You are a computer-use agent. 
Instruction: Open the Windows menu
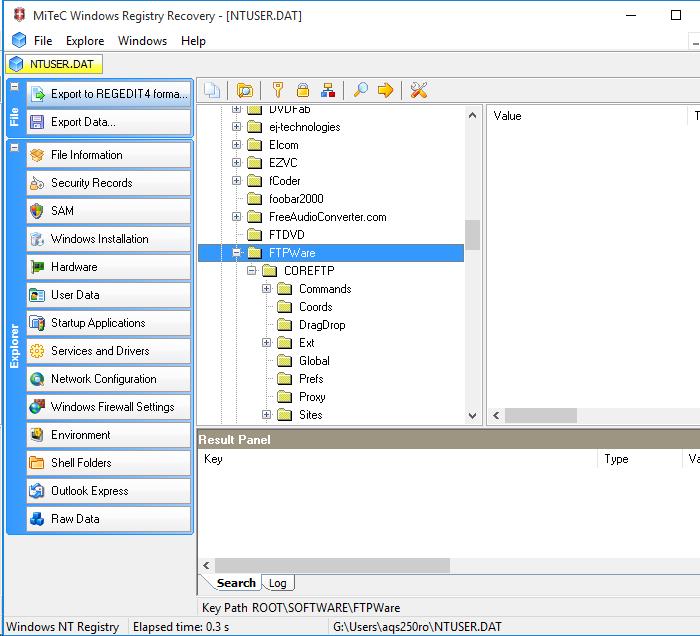point(142,41)
